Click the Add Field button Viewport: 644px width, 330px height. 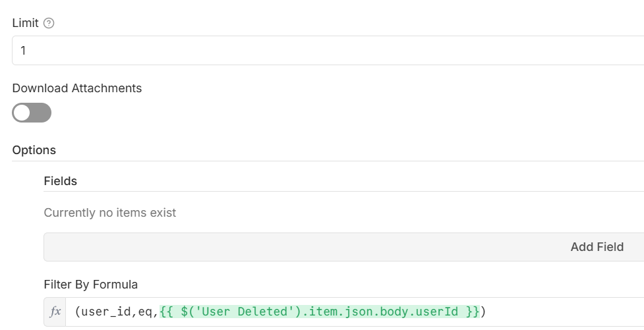[597, 247]
